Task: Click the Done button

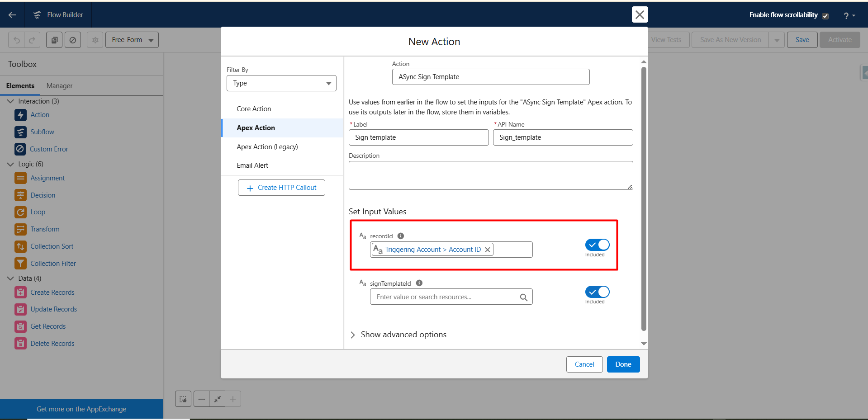Action: [623, 364]
